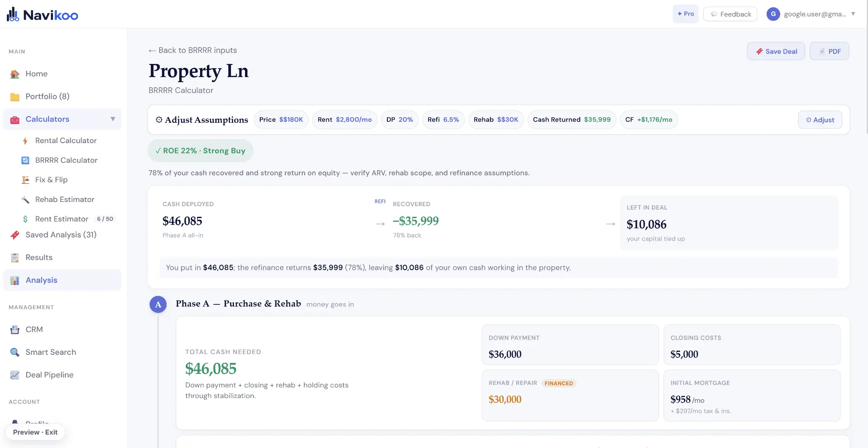Screen dimensions: 868x448
Task: Click the Recovered −$35,999 value
Action: 416,221
